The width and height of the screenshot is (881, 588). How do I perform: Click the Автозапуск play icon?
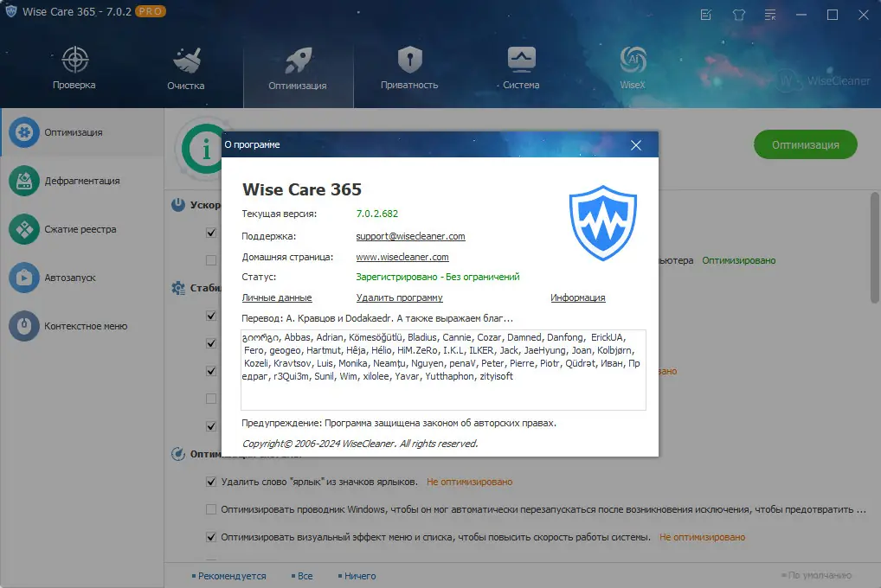coord(24,278)
